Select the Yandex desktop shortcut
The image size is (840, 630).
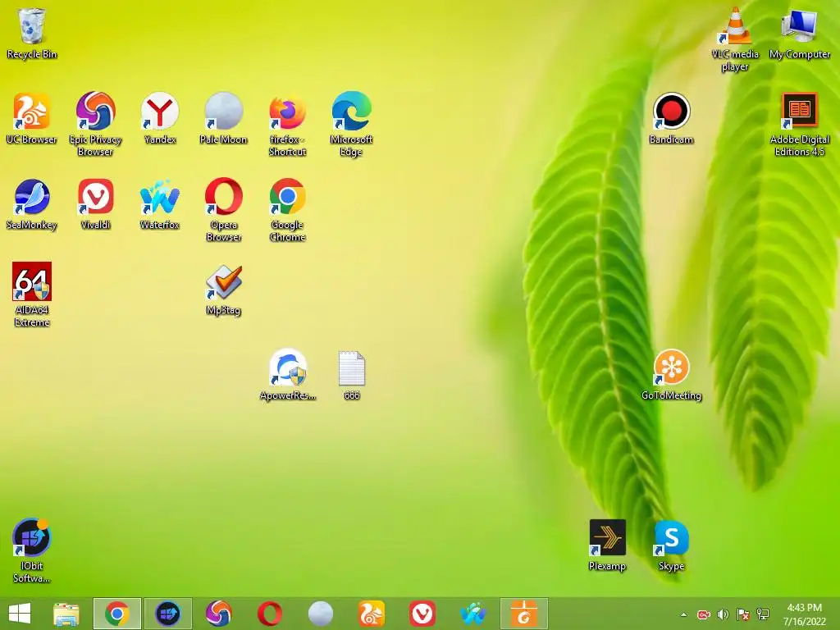tap(160, 118)
